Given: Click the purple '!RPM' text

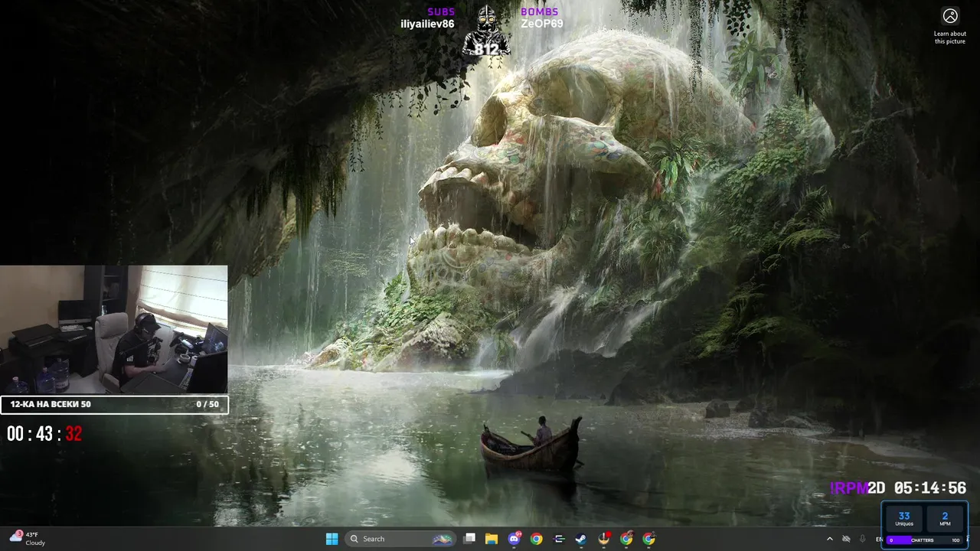Looking at the screenshot, I should click(x=848, y=488).
